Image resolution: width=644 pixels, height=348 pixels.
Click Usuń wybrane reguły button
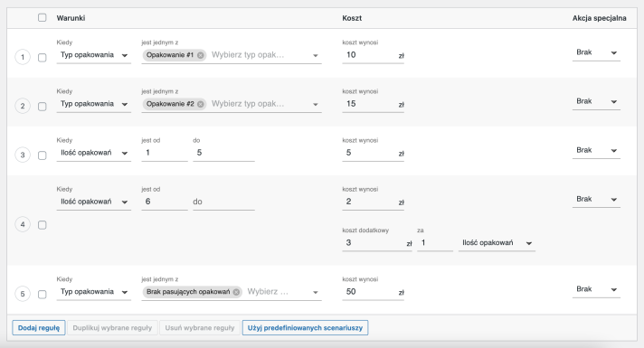pos(200,328)
